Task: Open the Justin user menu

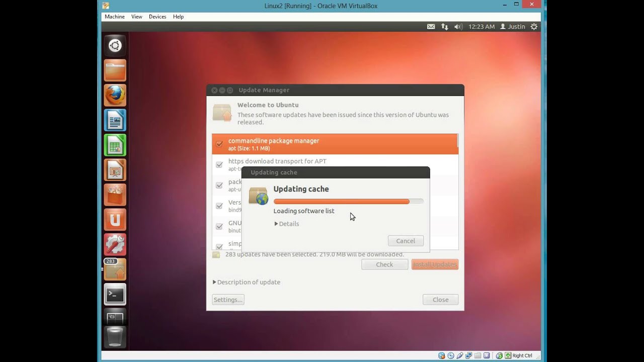Action: click(513, 27)
